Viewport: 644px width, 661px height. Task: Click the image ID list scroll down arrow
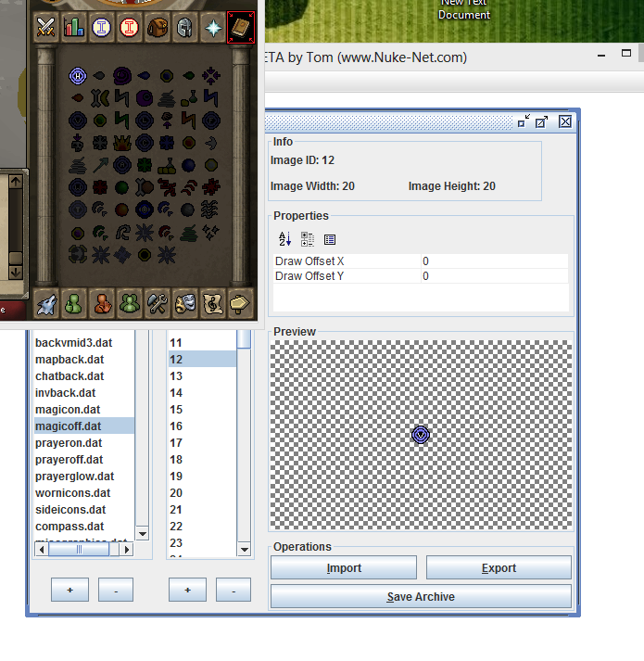244,549
